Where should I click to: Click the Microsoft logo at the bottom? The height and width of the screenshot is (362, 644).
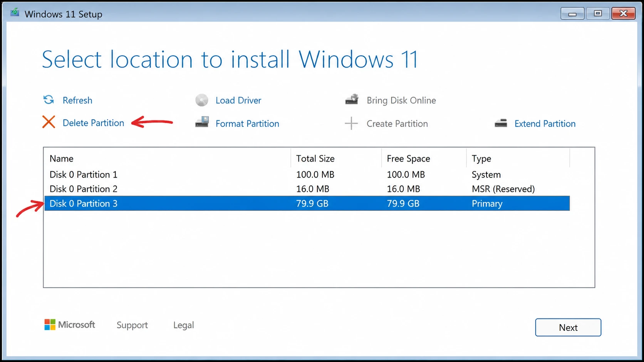(70, 325)
